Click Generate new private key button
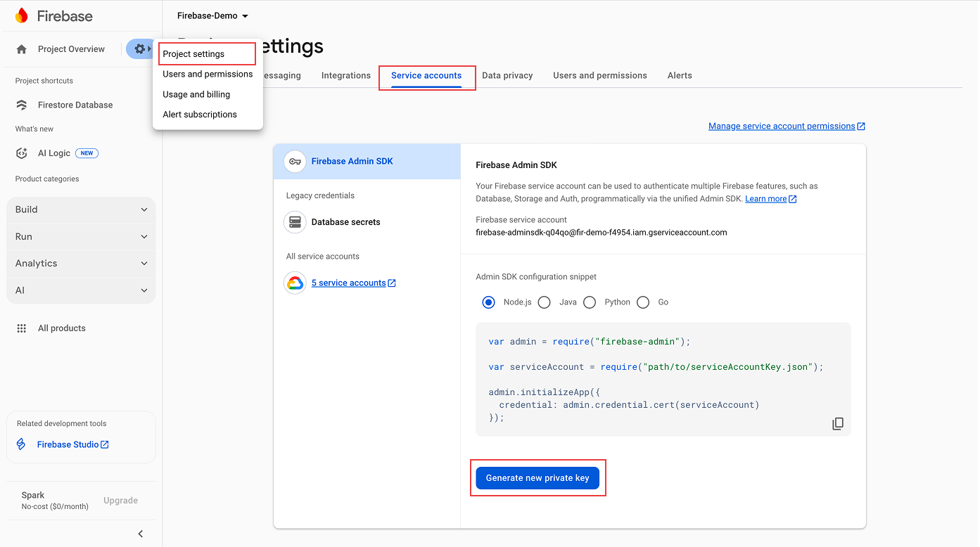The width and height of the screenshot is (980, 547). [537, 478]
